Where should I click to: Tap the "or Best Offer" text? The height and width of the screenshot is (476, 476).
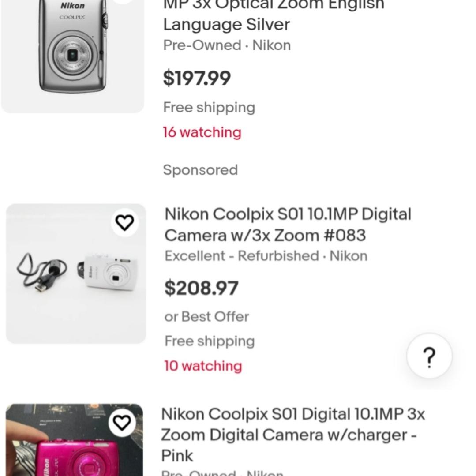click(x=206, y=316)
